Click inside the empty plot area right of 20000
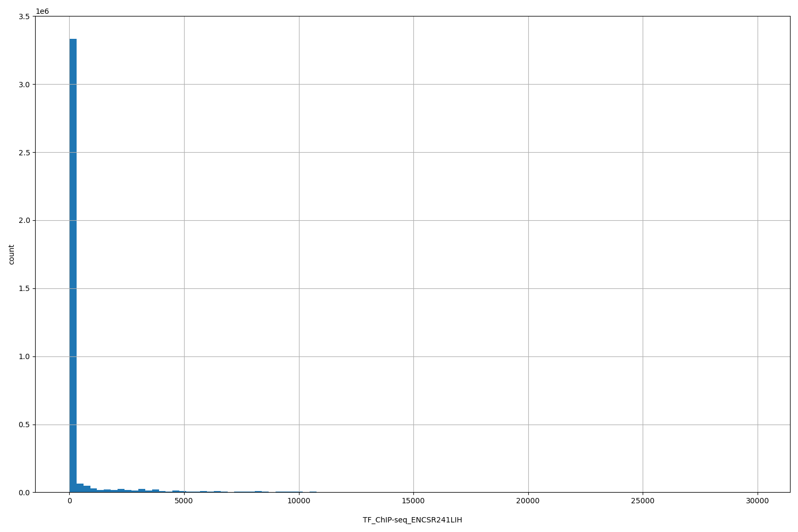The width and height of the screenshot is (798, 532). click(585, 266)
